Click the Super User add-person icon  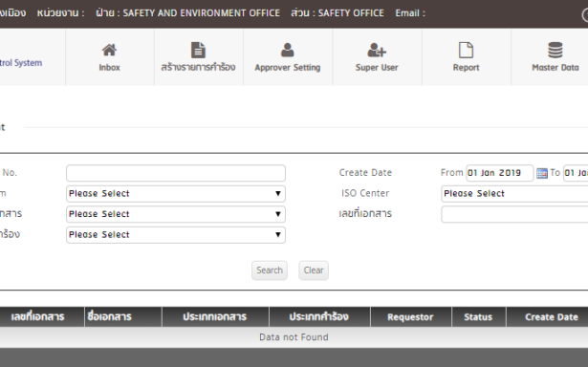(377, 50)
